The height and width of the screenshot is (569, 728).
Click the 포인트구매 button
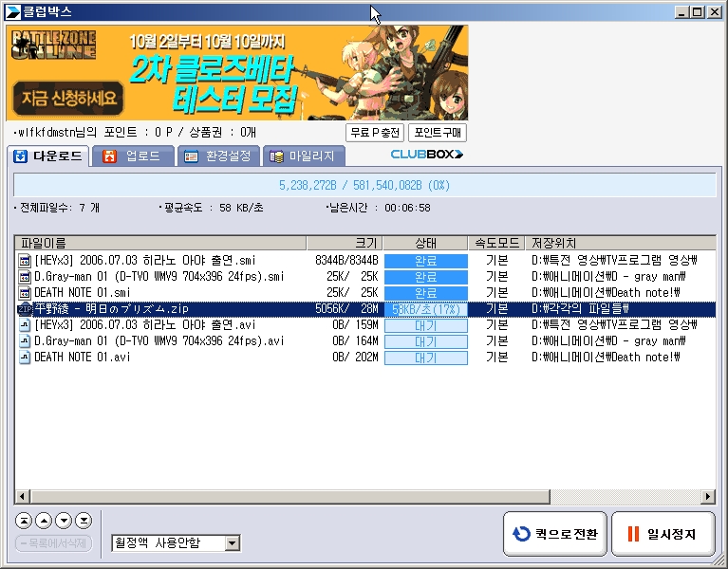(438, 133)
